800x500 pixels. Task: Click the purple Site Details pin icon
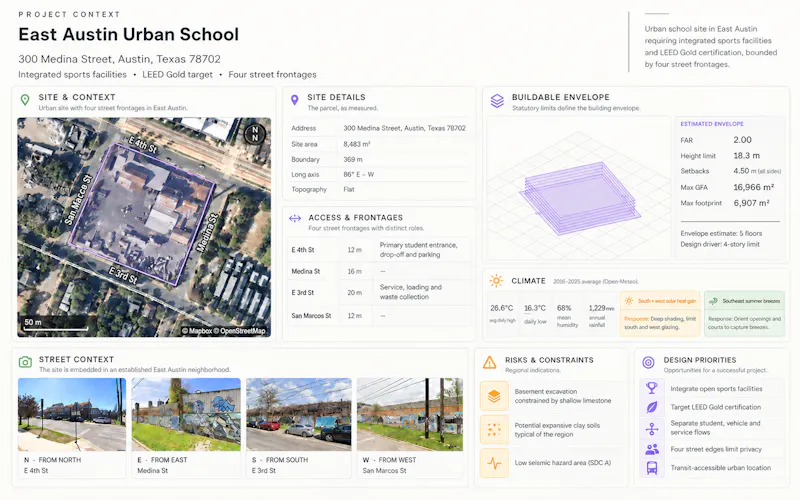click(x=294, y=100)
